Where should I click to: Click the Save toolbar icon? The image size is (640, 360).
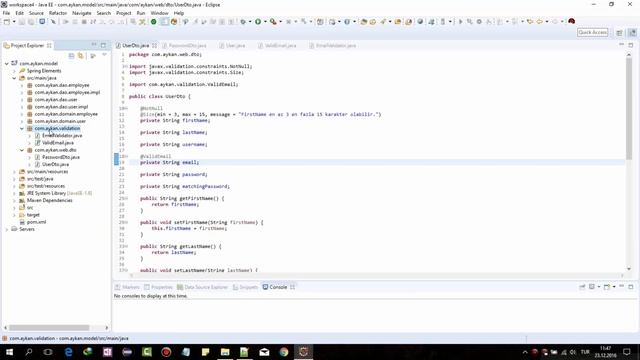22,22
